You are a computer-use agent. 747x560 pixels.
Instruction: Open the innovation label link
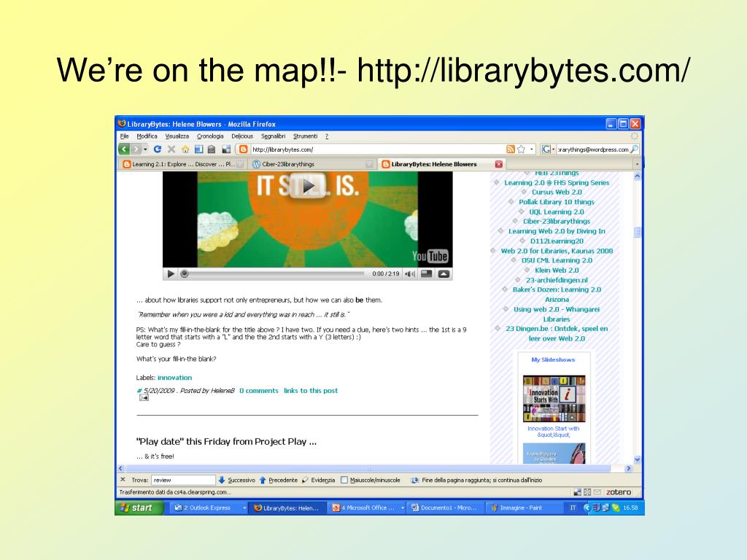175,378
